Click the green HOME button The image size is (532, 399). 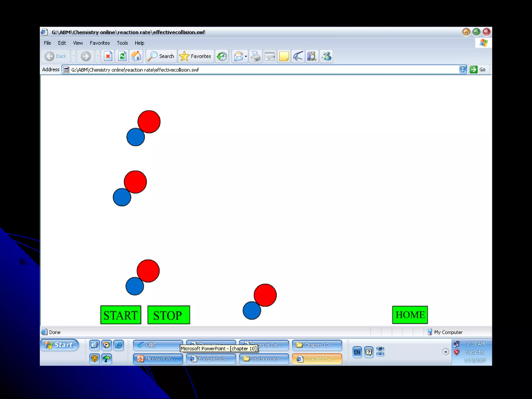[x=410, y=315]
